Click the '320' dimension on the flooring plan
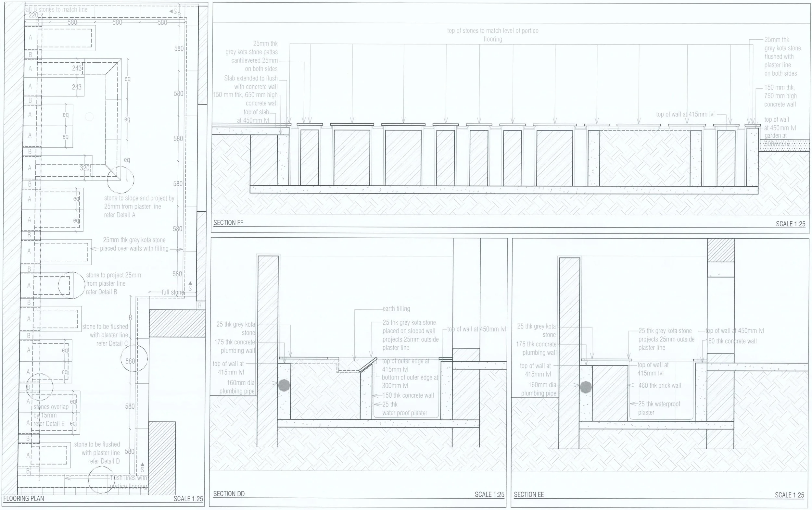Image resolution: width=812 pixels, height=510 pixels. click(85, 168)
